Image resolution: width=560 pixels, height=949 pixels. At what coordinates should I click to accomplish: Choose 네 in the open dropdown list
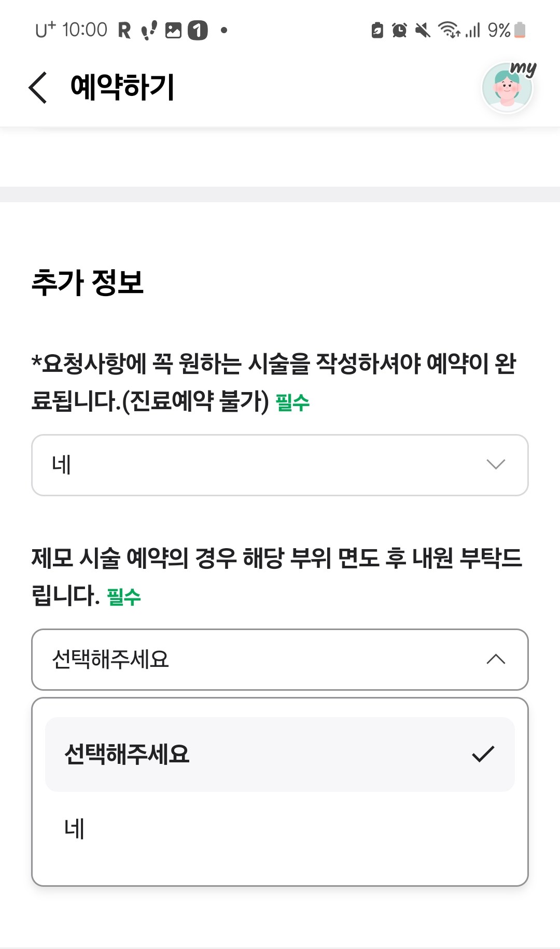click(280, 829)
